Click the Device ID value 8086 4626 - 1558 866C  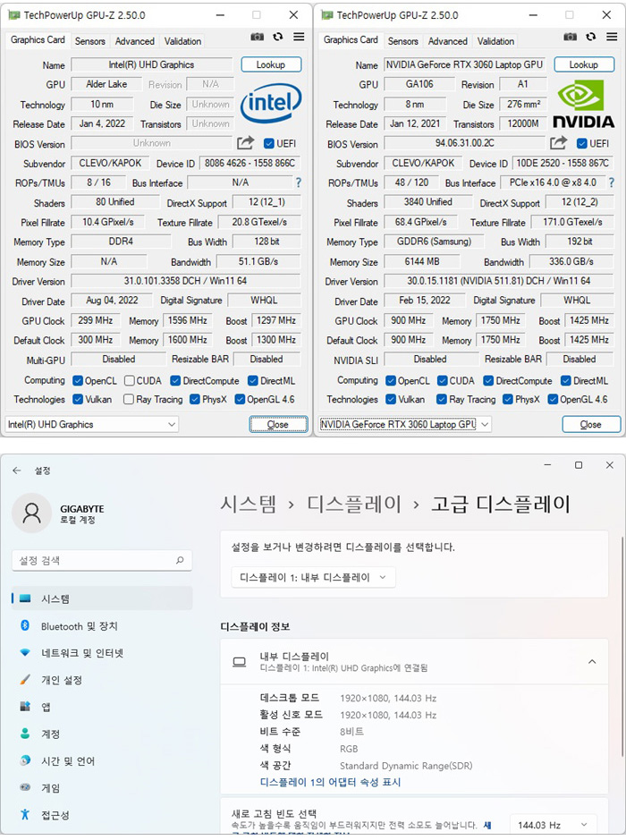click(250, 163)
